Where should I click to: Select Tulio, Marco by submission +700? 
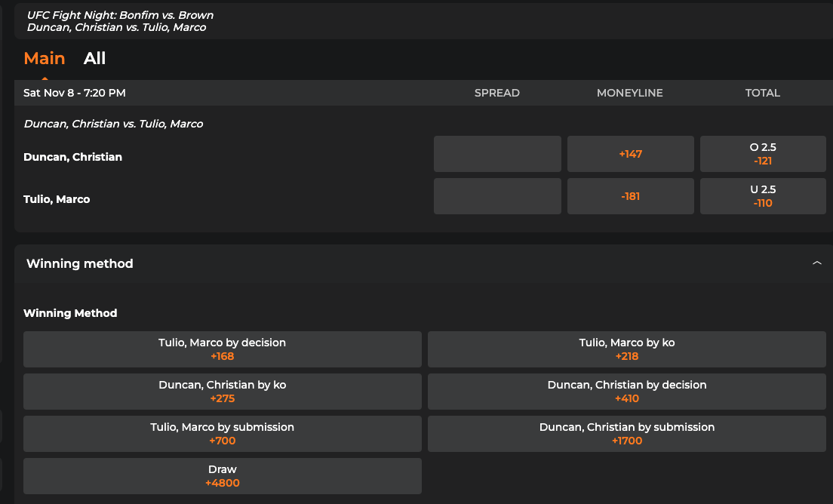223,434
